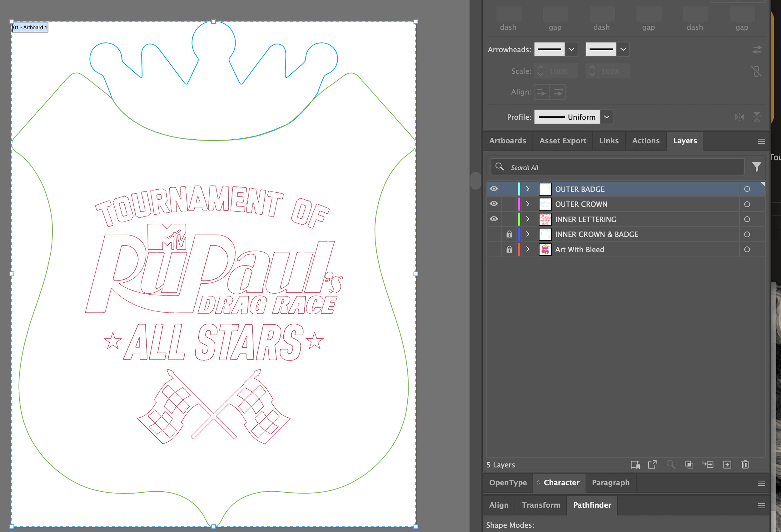
Task: Expand the INNER LETTERING layer
Action: [528, 219]
